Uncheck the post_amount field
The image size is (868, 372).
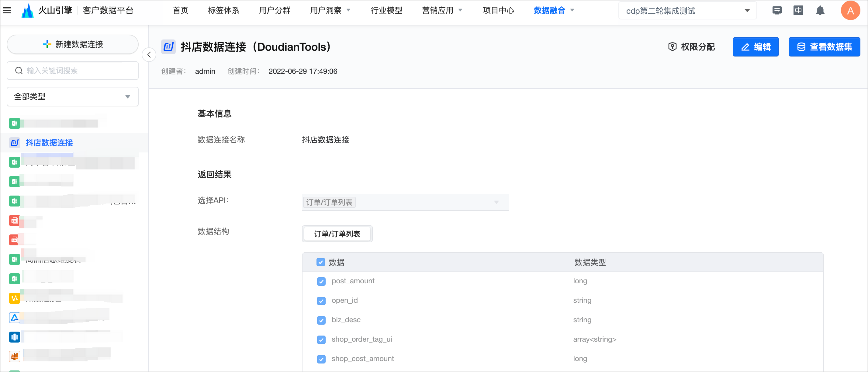(321, 282)
